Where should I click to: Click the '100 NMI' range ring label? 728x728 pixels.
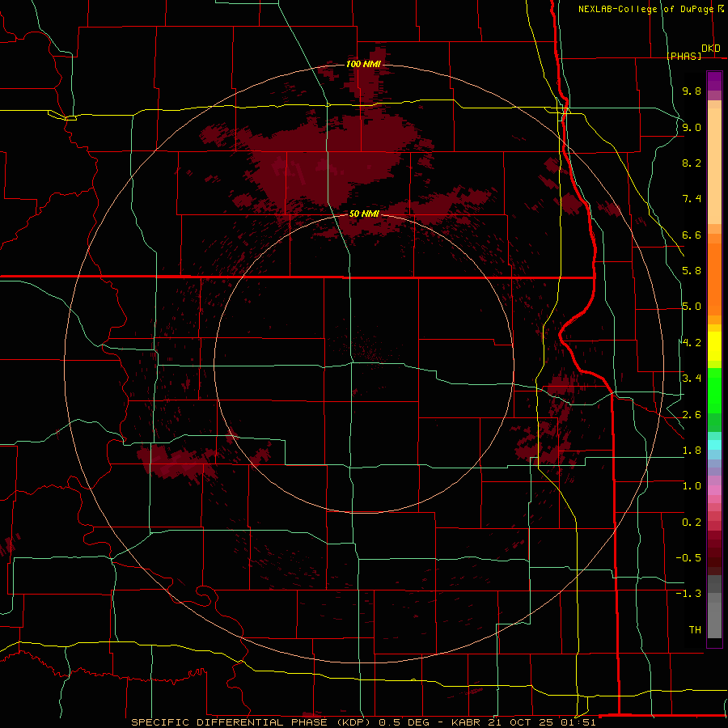363,64
